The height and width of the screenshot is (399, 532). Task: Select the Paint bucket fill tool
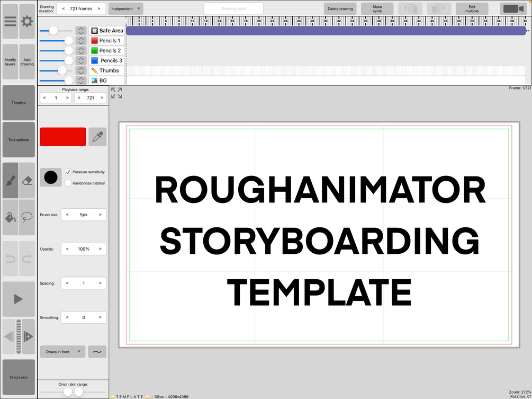pyautogui.click(x=11, y=217)
